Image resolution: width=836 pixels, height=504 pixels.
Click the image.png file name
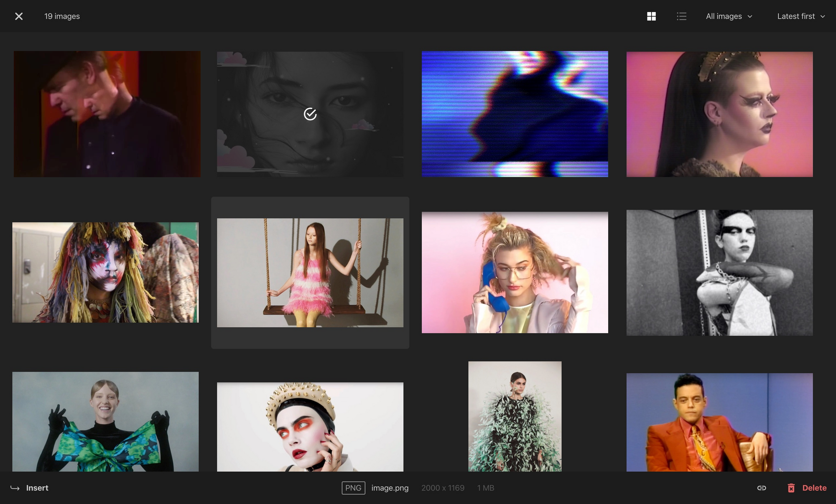tap(390, 488)
